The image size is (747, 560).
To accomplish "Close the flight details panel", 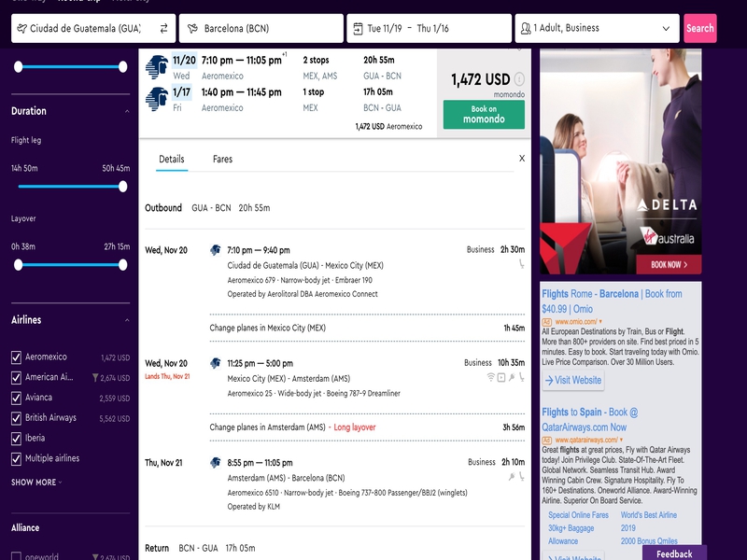I will pos(522,158).
